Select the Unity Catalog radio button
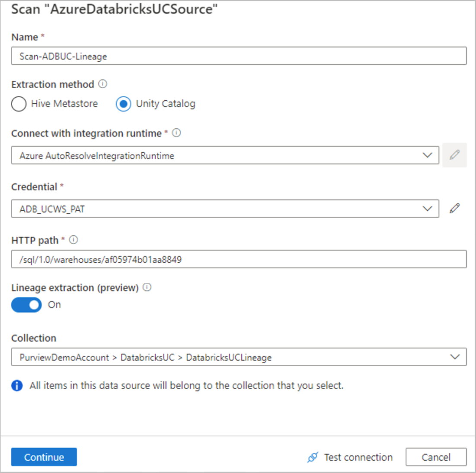Viewport: 476px width, 473px height. [x=123, y=104]
